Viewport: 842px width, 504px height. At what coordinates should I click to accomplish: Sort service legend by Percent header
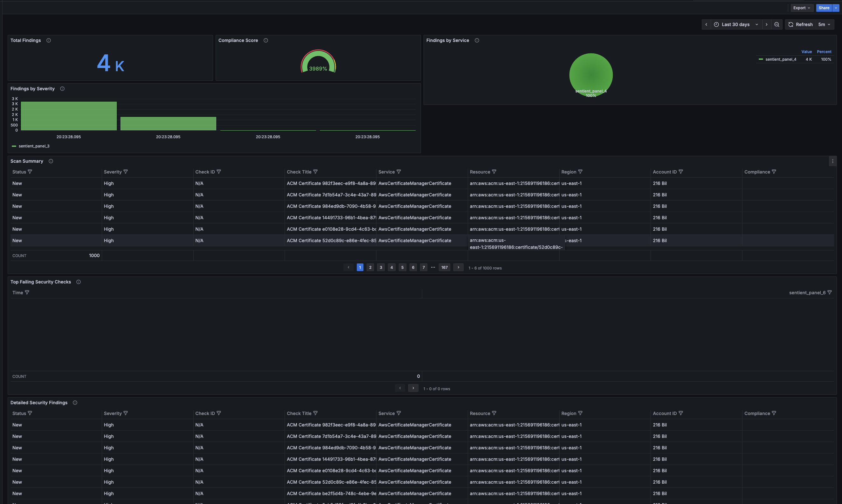[x=824, y=51]
